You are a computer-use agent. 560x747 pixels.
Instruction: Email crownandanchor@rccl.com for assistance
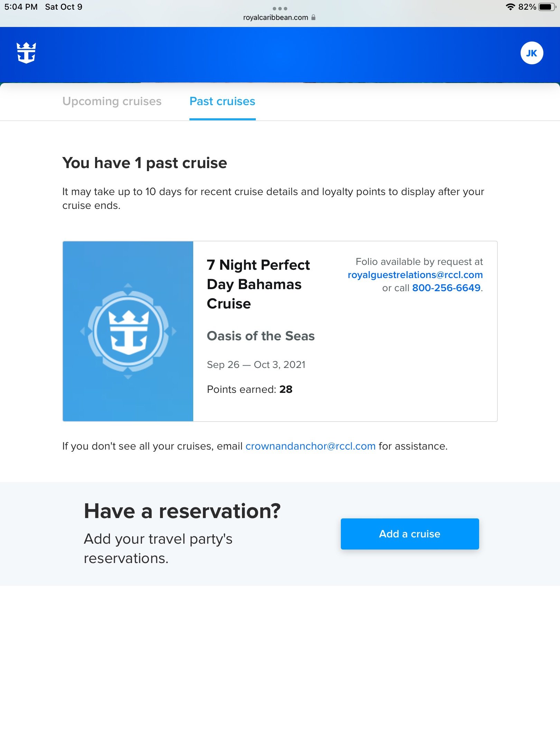(x=310, y=446)
